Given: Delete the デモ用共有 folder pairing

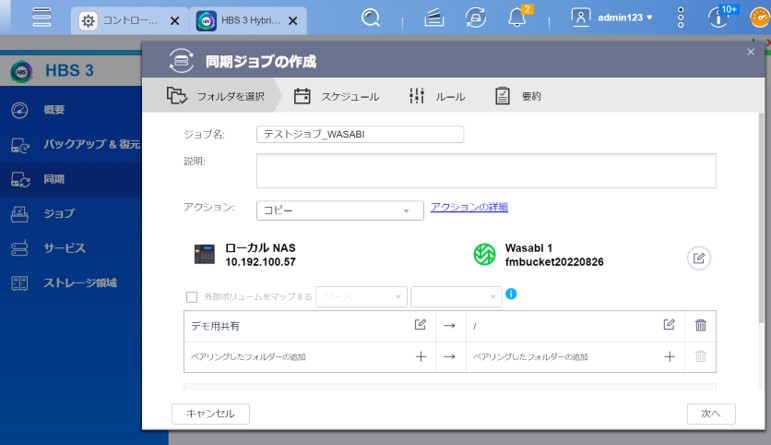Looking at the screenshot, I should click(700, 325).
